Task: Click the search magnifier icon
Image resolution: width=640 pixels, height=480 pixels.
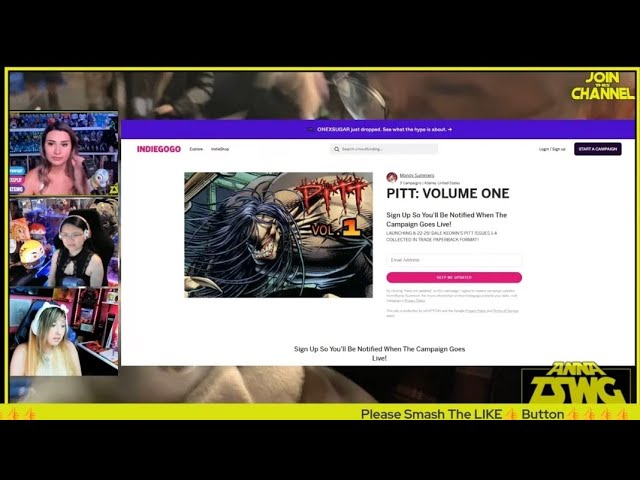Action: click(x=337, y=149)
